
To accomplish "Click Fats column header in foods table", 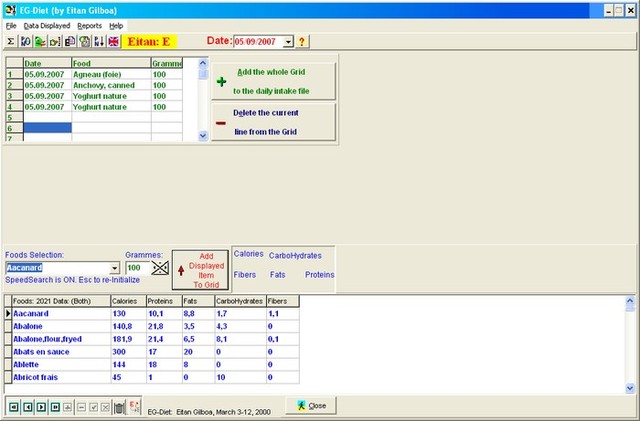I will click(x=198, y=301).
